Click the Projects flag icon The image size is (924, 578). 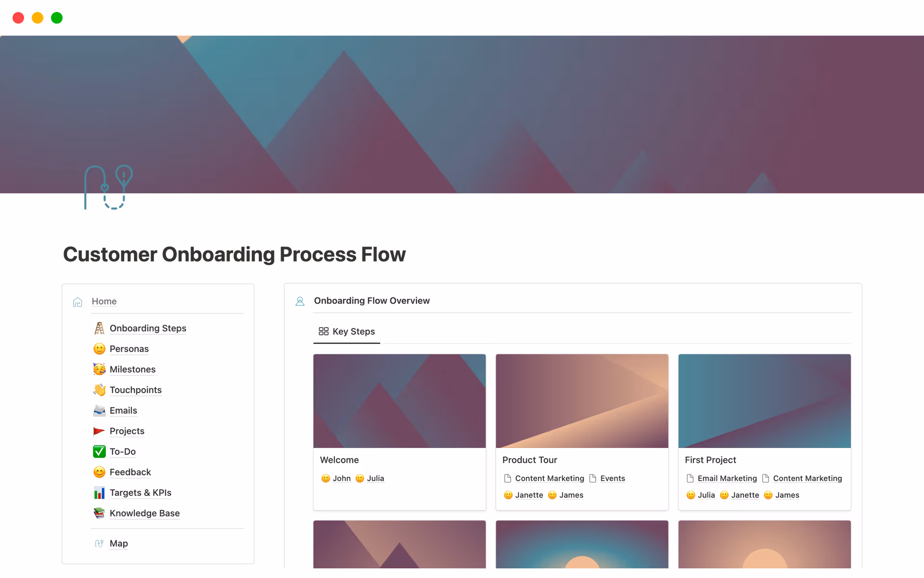click(x=99, y=431)
